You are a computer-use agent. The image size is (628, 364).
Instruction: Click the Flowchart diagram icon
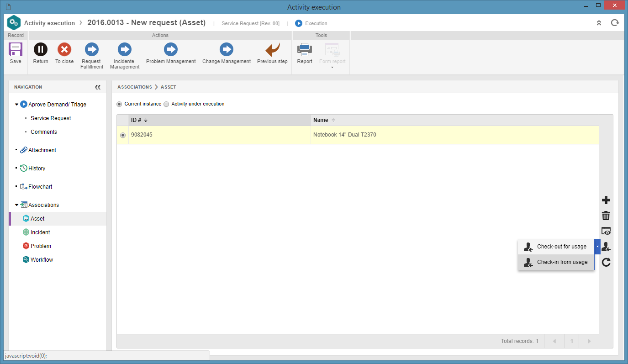point(24,186)
